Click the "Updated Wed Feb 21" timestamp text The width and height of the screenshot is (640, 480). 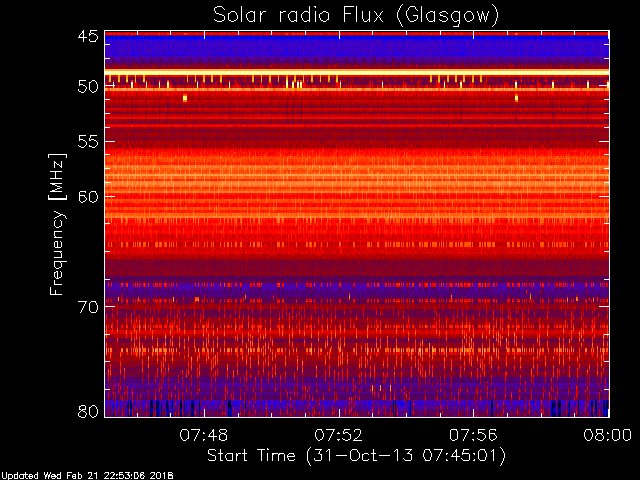coord(87,475)
